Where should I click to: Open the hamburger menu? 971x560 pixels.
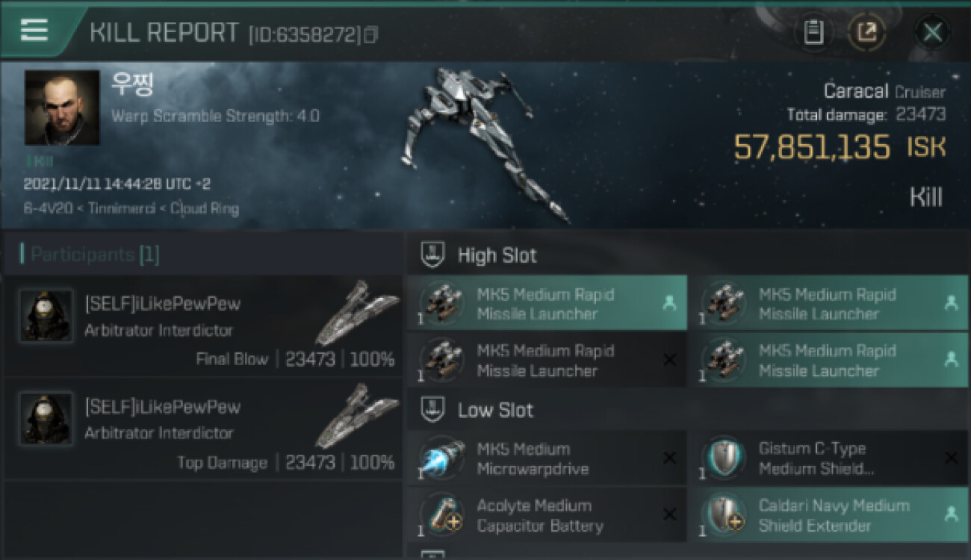pyautogui.click(x=34, y=30)
